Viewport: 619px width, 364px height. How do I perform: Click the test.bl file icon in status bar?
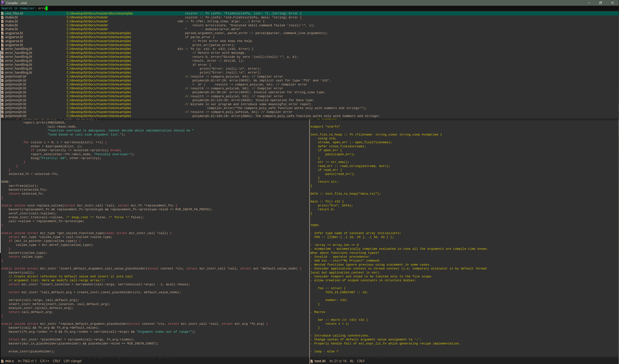pyautogui.click(x=312, y=361)
